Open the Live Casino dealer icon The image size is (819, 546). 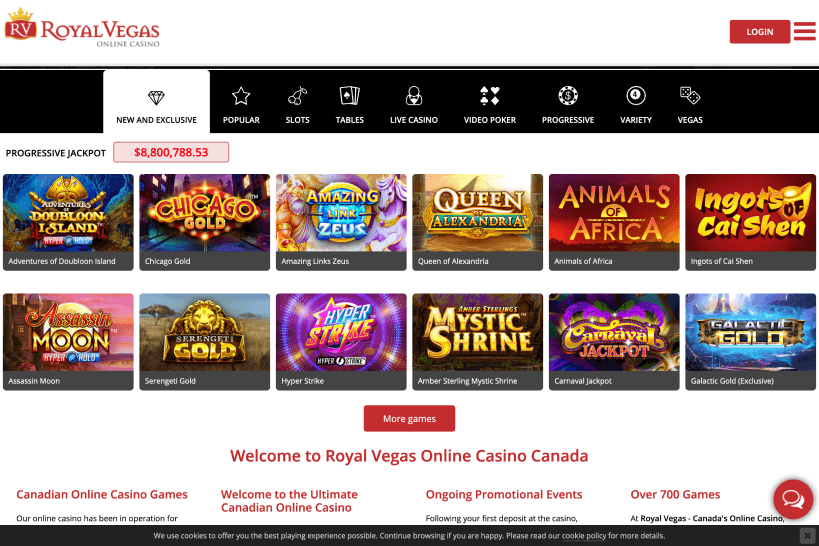[x=414, y=96]
